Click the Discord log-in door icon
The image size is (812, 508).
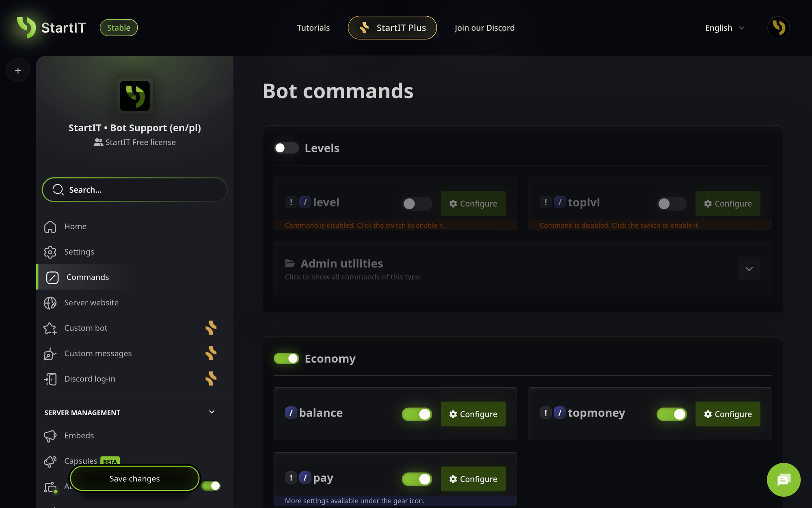click(50, 379)
